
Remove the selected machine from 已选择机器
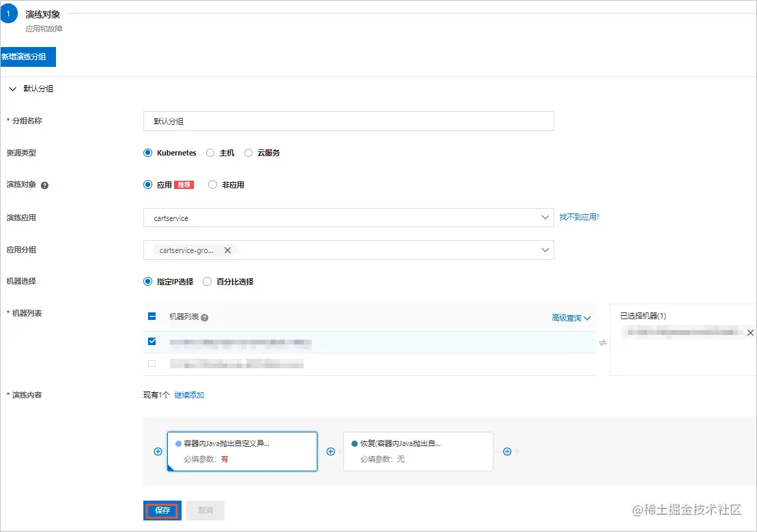pos(750,333)
